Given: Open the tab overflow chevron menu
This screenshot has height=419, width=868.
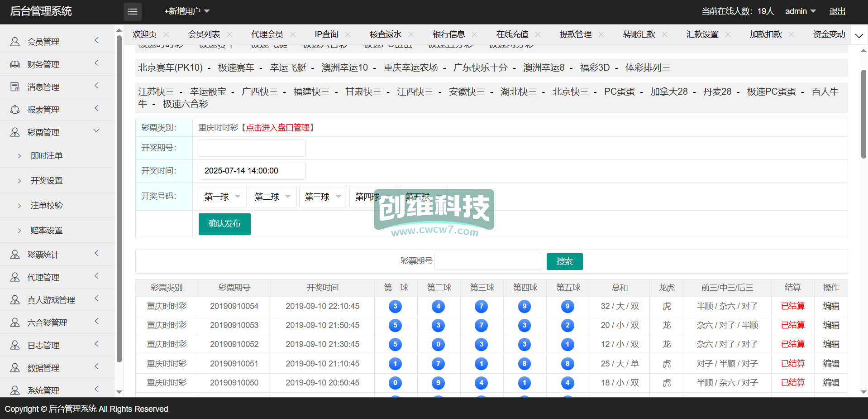Looking at the screenshot, I should click(858, 35).
